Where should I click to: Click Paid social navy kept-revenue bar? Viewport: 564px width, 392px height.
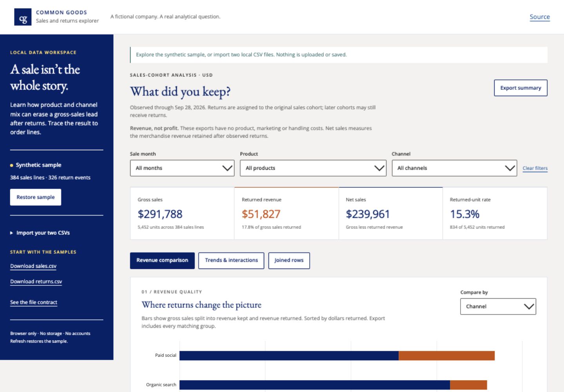click(x=289, y=356)
